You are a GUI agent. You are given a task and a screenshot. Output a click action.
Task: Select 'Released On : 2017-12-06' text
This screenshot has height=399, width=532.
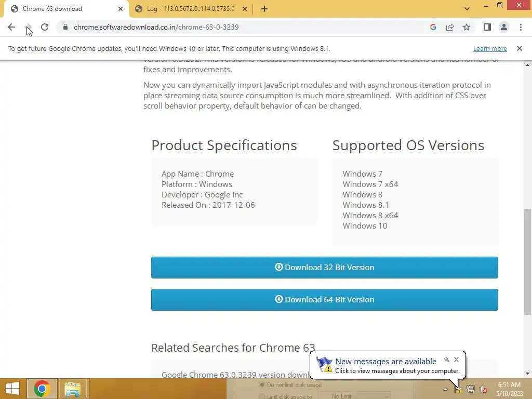click(x=208, y=205)
